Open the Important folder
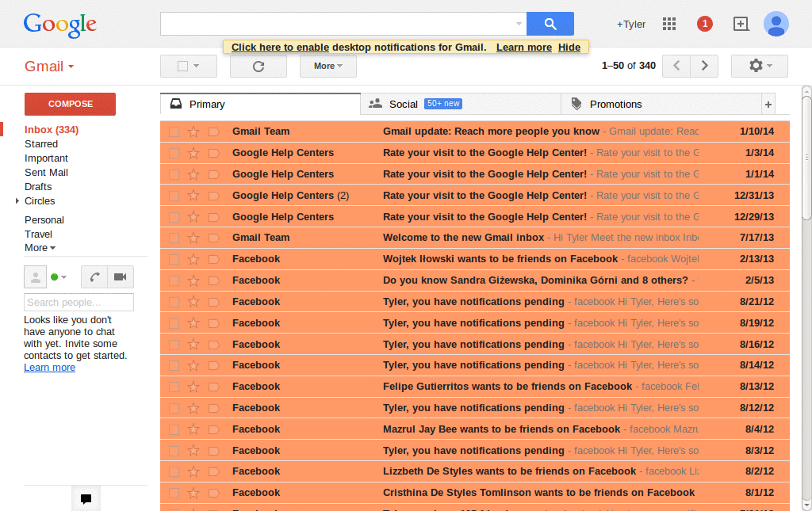The width and height of the screenshot is (812, 511). point(46,158)
